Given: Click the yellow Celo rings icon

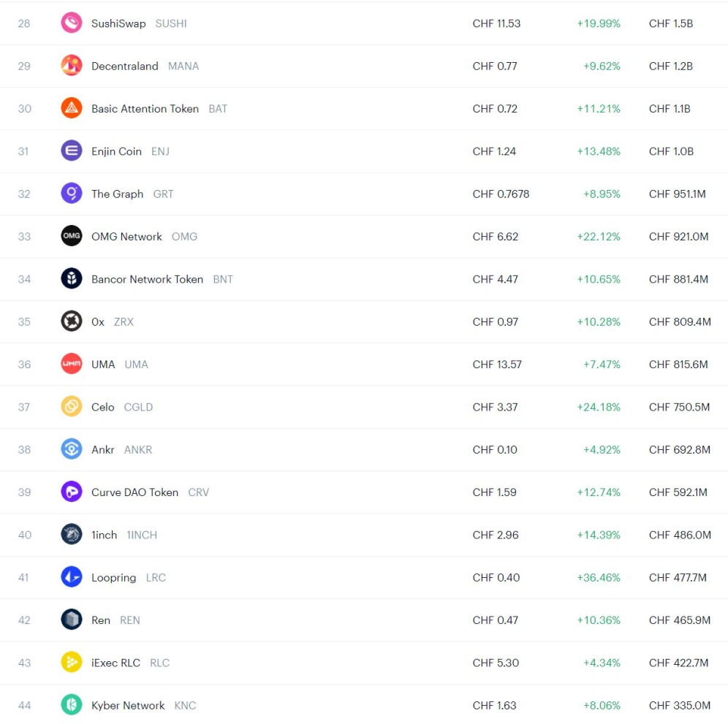Looking at the screenshot, I should coord(72,406).
